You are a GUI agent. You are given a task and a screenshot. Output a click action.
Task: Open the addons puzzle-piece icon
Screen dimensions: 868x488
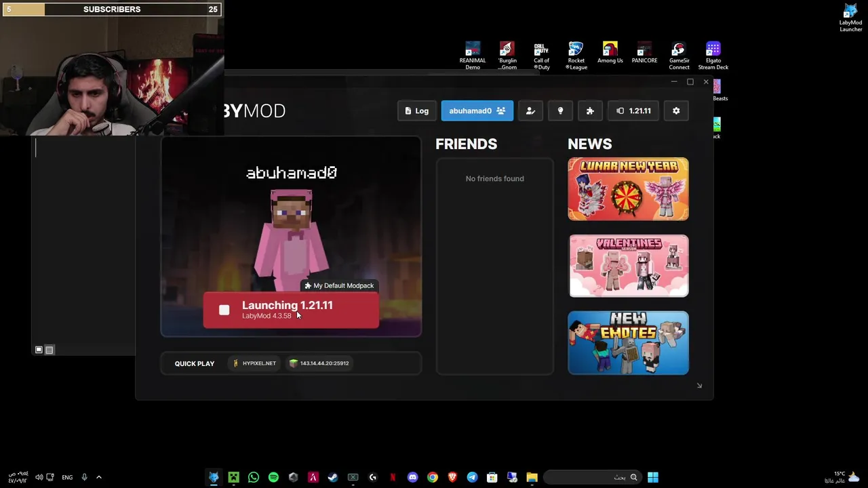pos(590,110)
